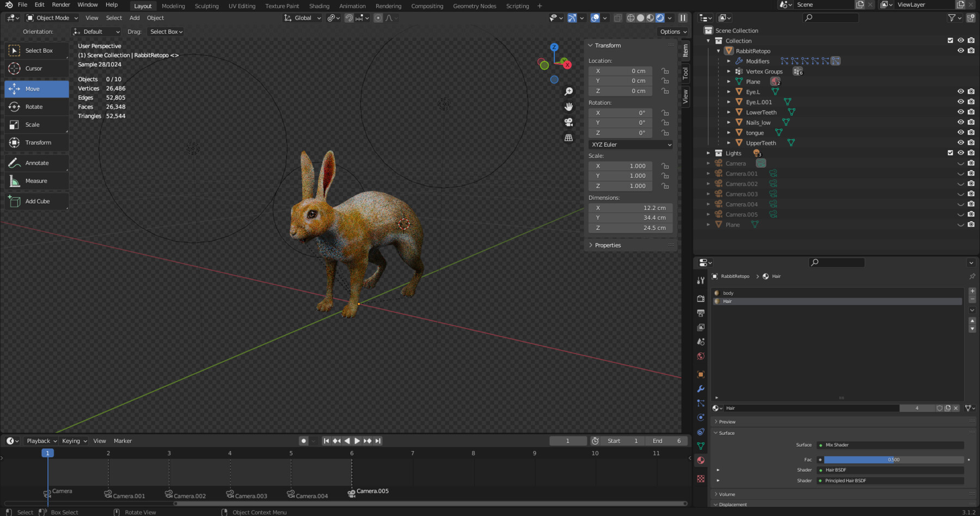Viewport: 980px width, 516px height.
Task: Expand the Modifiers entry under RabbitRetopo
Action: point(730,61)
